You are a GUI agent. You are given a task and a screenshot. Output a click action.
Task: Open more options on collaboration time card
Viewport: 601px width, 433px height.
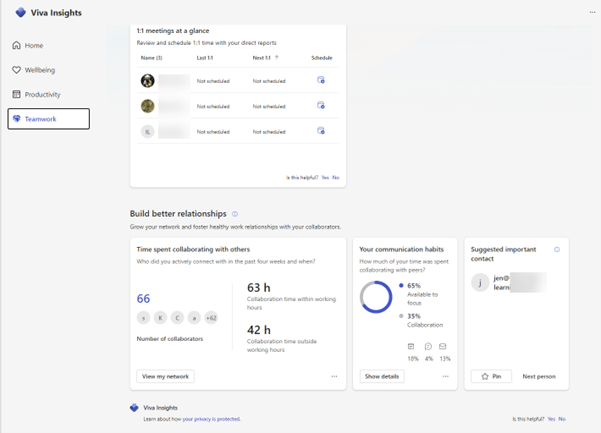coord(335,377)
